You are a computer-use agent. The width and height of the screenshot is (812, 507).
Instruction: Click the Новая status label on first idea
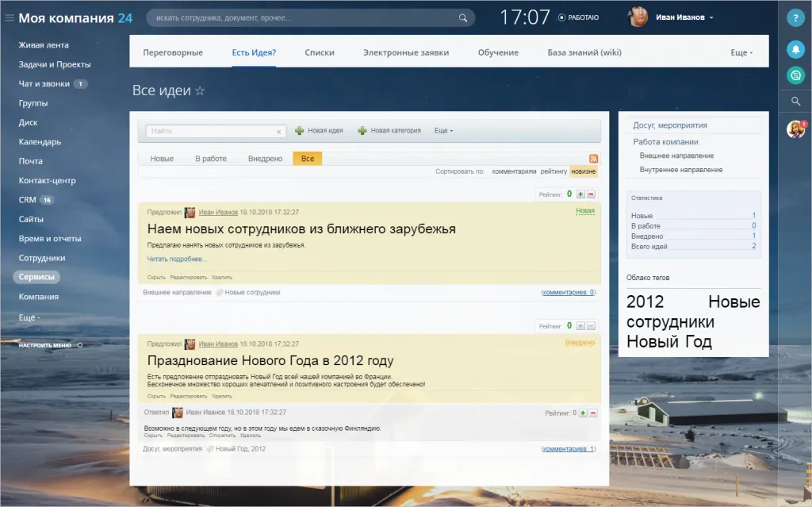pos(585,211)
